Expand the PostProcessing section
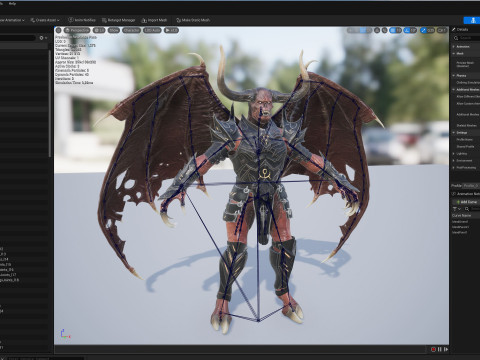 coord(454,168)
